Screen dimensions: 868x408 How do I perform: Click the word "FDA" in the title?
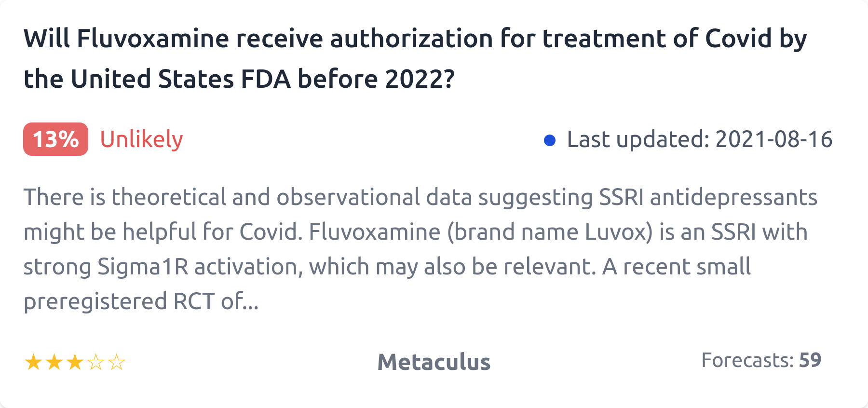point(266,79)
